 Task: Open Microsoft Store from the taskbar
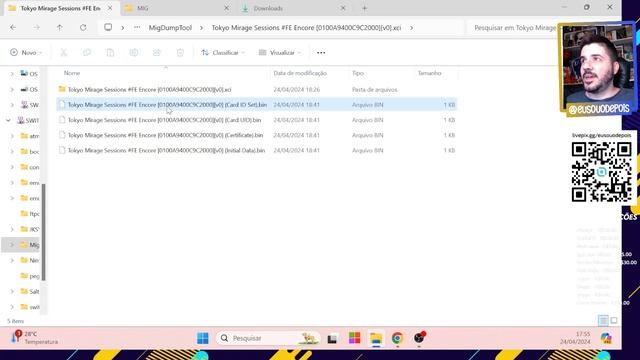[x=354, y=338]
